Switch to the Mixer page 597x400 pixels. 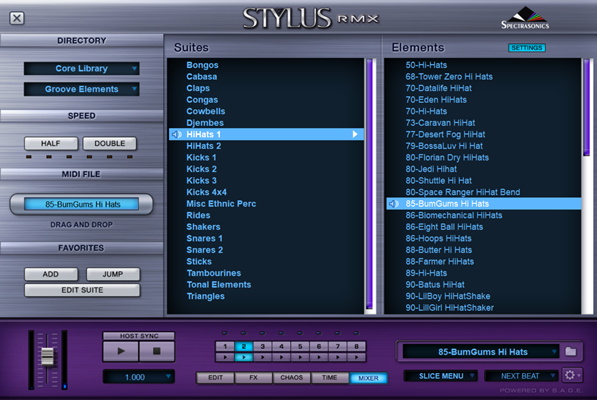[368, 378]
